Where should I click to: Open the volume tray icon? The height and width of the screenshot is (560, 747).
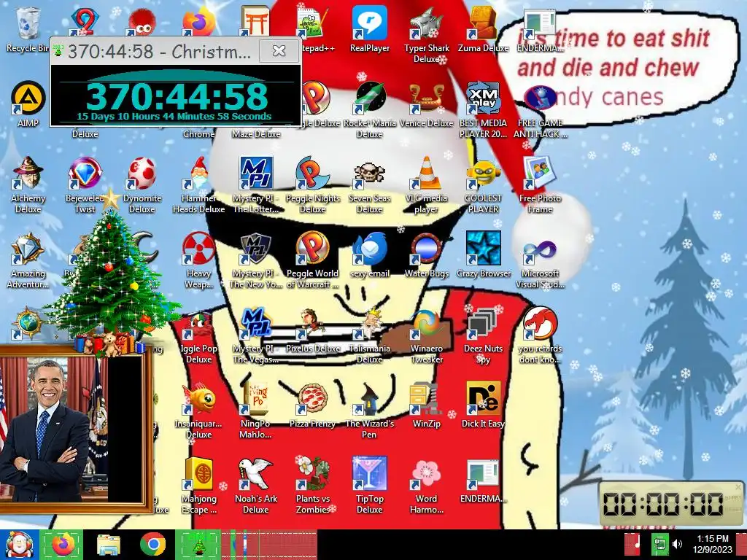pos(677,544)
